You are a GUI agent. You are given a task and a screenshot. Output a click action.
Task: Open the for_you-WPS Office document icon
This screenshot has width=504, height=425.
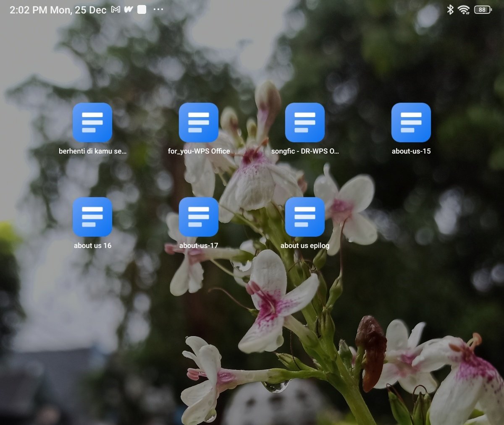pyautogui.click(x=199, y=123)
